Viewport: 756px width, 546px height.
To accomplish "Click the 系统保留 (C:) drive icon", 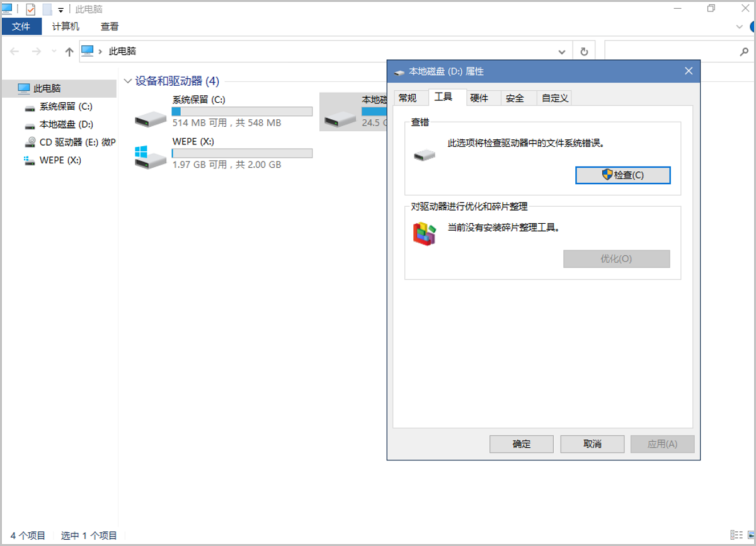I will (x=151, y=117).
